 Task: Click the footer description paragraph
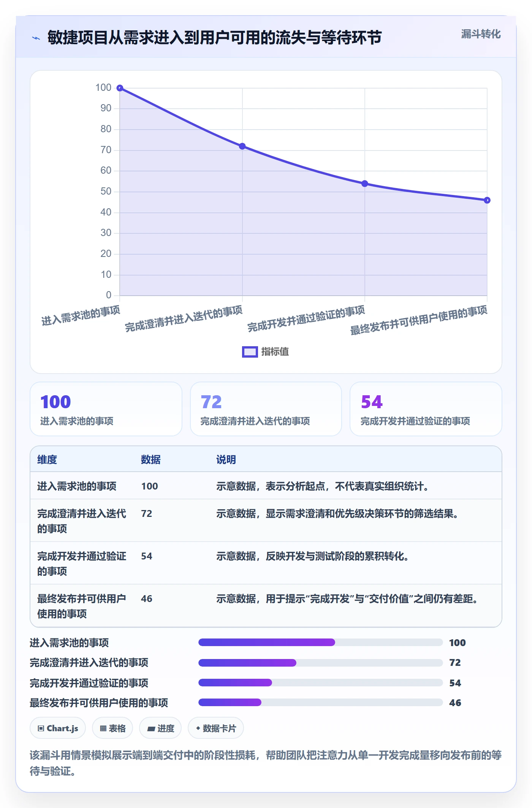(x=266, y=763)
